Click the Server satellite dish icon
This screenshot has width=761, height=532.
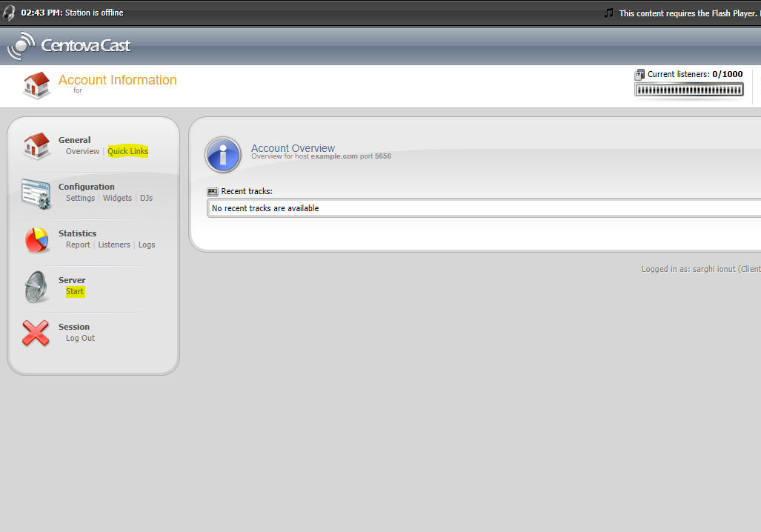click(36, 286)
